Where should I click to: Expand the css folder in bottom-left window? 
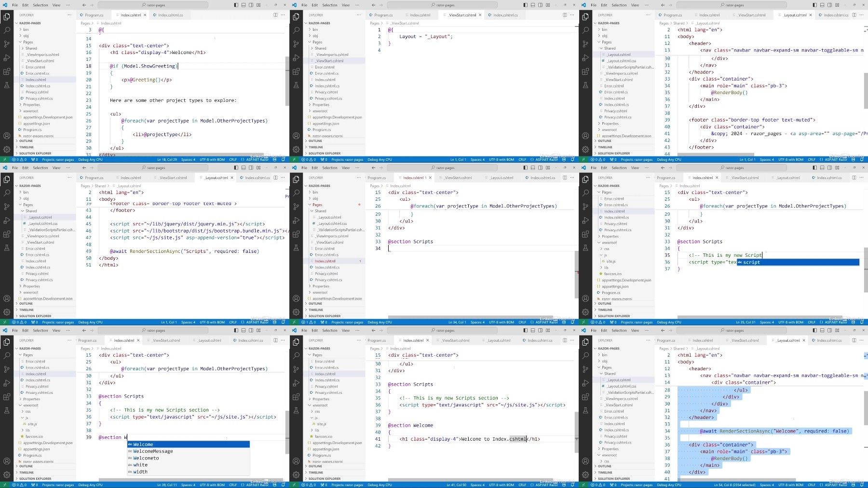(28, 411)
